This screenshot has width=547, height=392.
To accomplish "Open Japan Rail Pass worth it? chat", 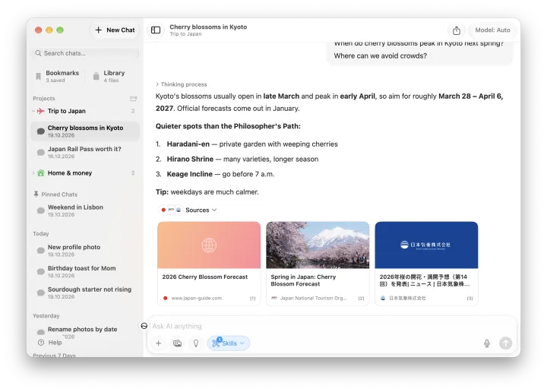I will [85, 152].
